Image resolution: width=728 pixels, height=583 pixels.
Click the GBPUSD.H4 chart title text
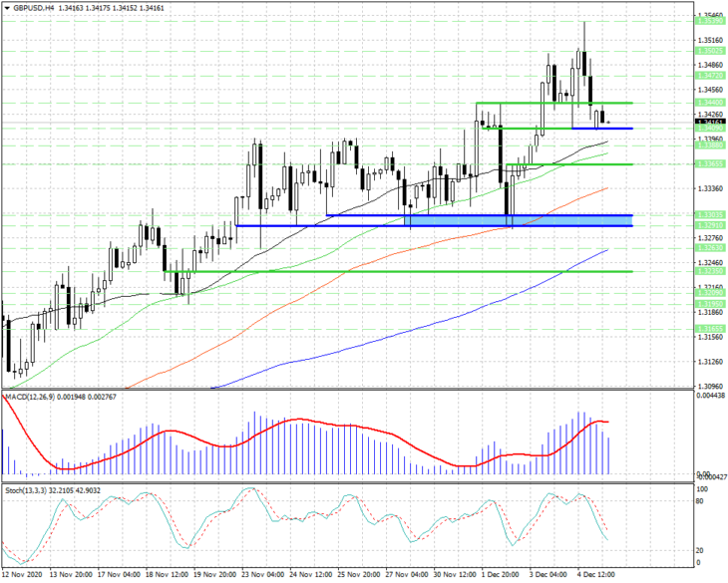[33, 8]
